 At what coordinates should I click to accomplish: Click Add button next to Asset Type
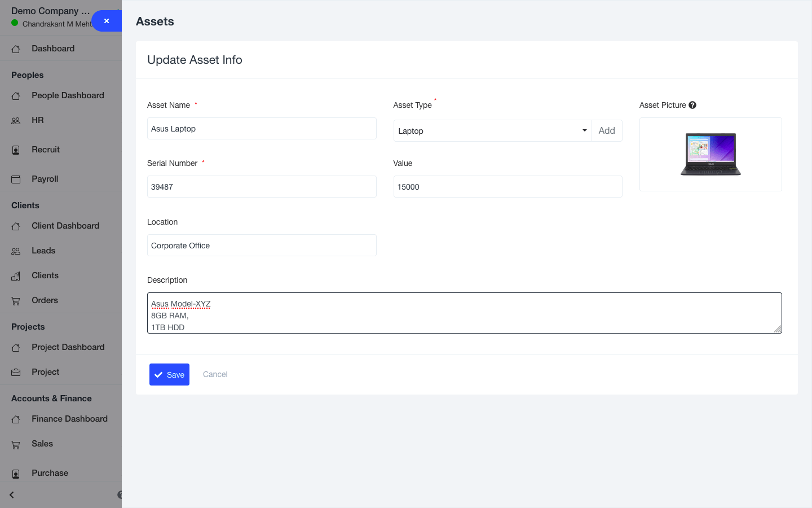tap(607, 131)
